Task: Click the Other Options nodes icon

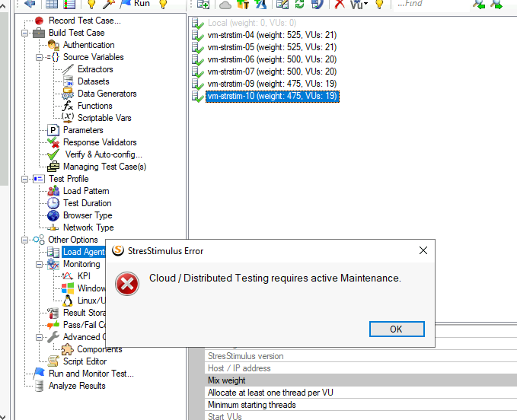Action: (39, 240)
